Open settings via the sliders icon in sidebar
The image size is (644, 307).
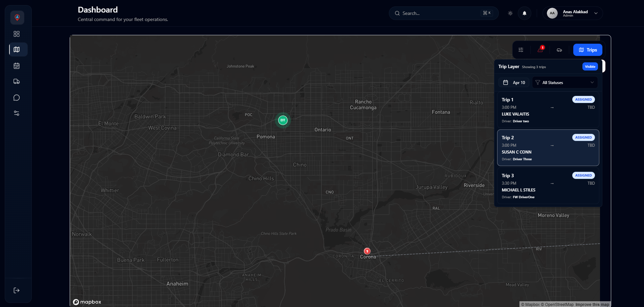click(x=16, y=113)
